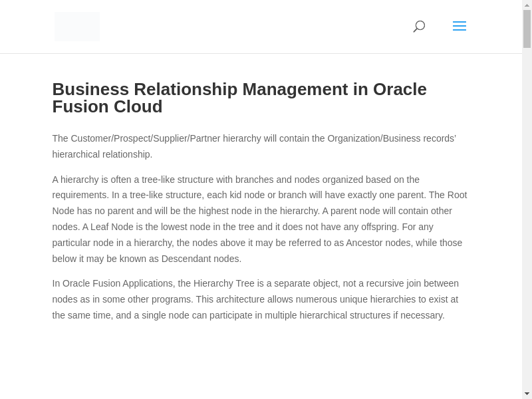The width and height of the screenshot is (532, 399).
Task: Open the search magnifier icon in header
Action: (419, 27)
